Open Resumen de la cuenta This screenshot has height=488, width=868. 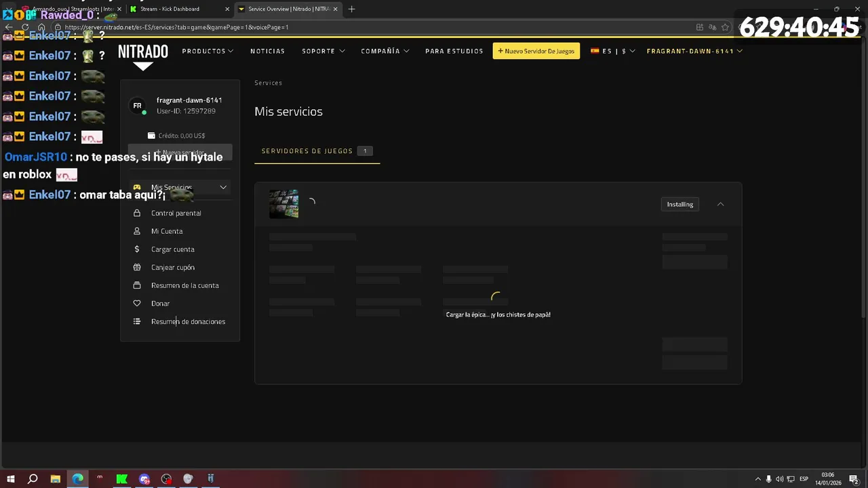tap(184, 285)
